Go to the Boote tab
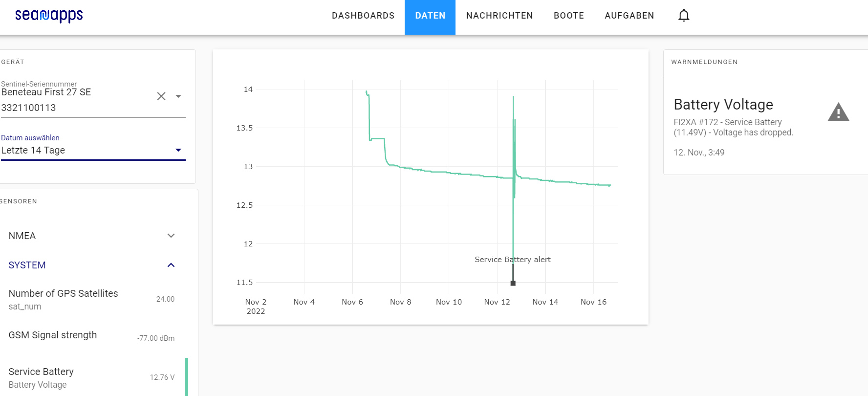The width and height of the screenshot is (868, 396). click(x=569, y=16)
